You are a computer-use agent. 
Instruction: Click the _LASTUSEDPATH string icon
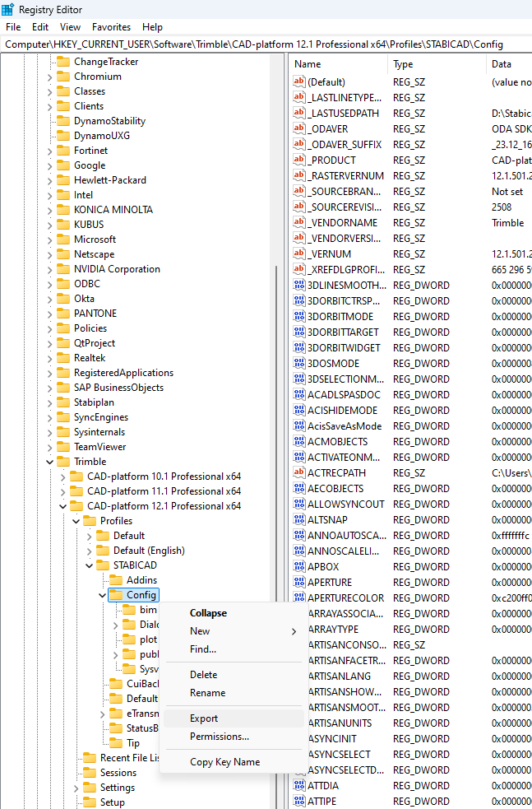[x=299, y=113]
